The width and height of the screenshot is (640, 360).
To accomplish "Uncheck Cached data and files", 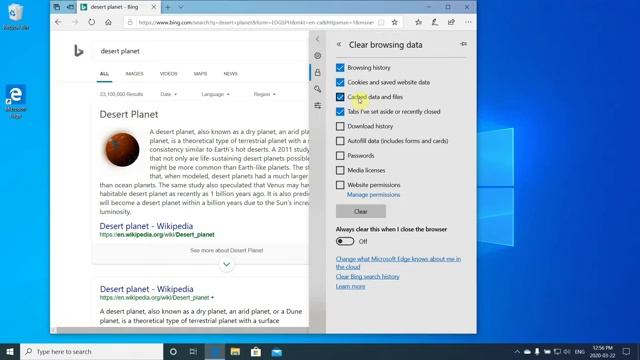I will (x=340, y=97).
